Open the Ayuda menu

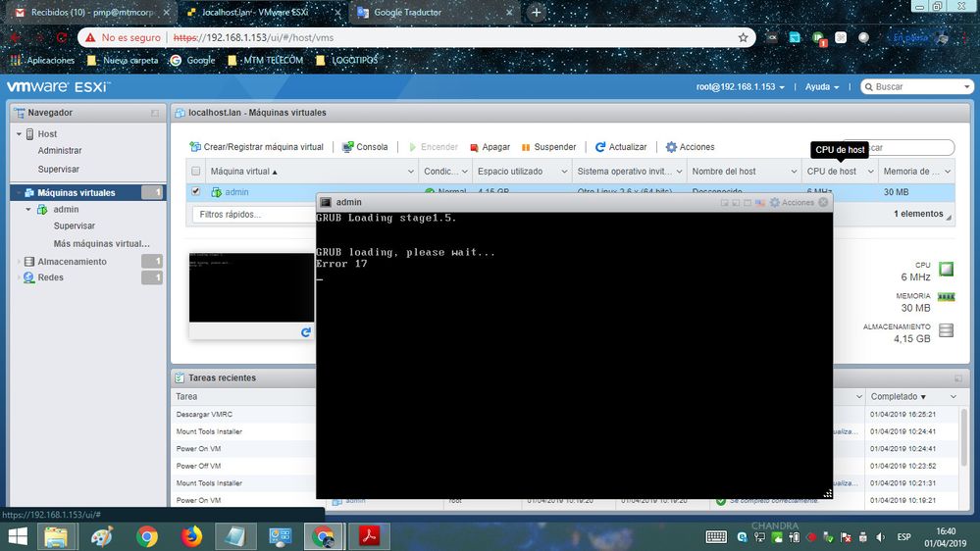822,87
